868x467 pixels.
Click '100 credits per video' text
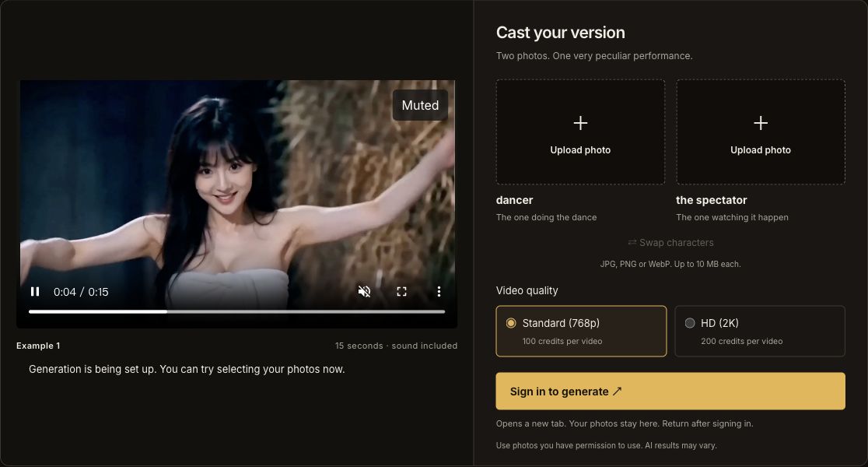tap(562, 341)
